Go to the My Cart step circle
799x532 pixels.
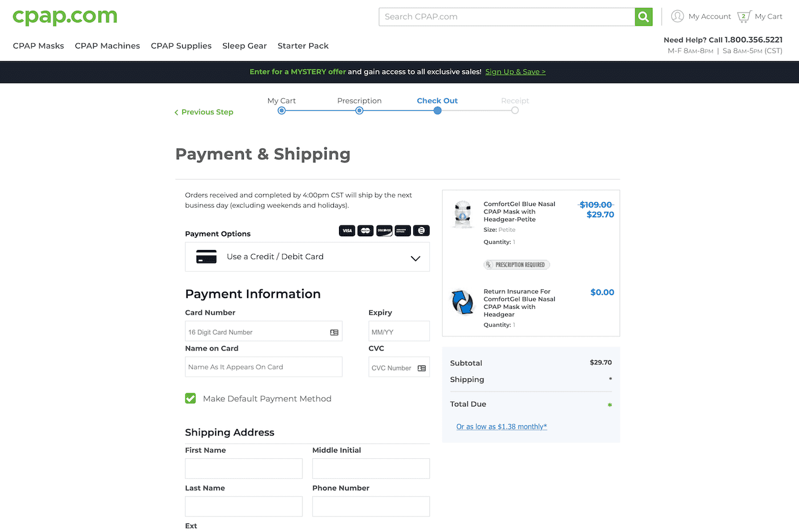[281, 111]
